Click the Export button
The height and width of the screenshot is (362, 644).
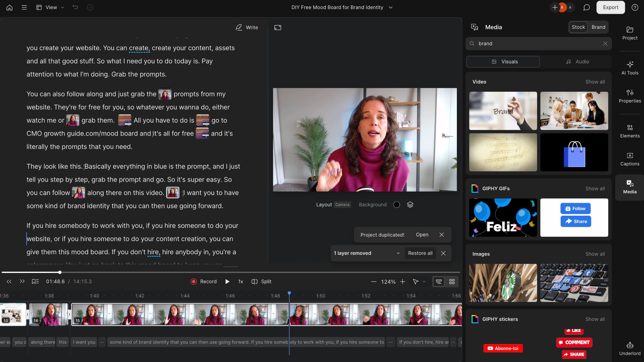(610, 7)
